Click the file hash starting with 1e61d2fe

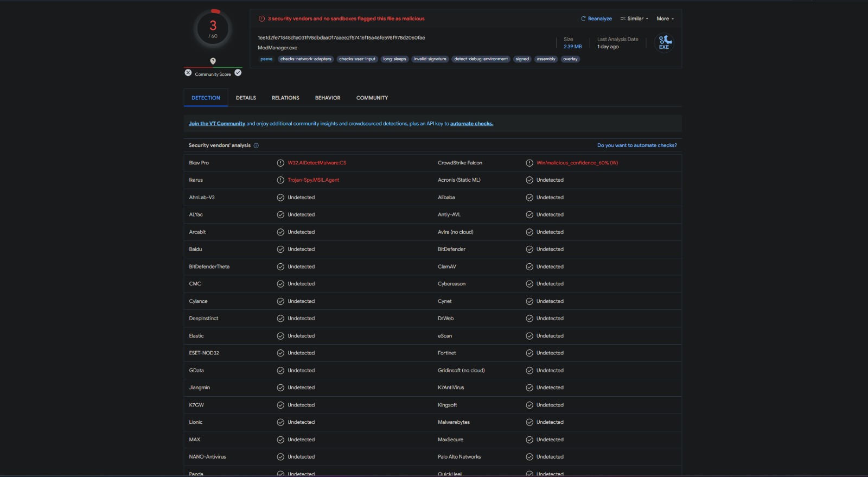click(341, 37)
